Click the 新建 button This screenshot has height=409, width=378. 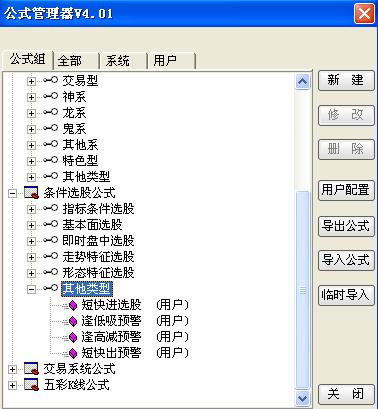pos(346,81)
